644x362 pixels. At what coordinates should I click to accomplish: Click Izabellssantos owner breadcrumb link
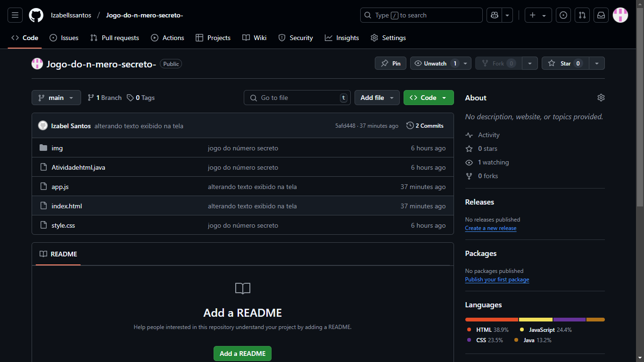[71, 15]
